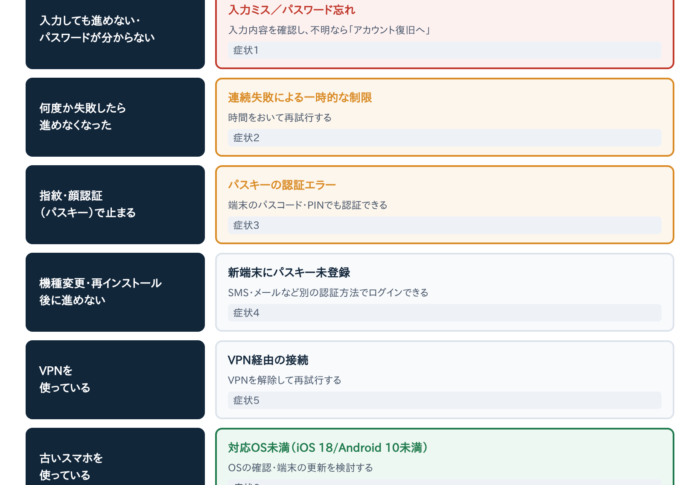Open the 連続失敗による一時的な制限 heading
The height and width of the screenshot is (485, 700).
(x=300, y=97)
